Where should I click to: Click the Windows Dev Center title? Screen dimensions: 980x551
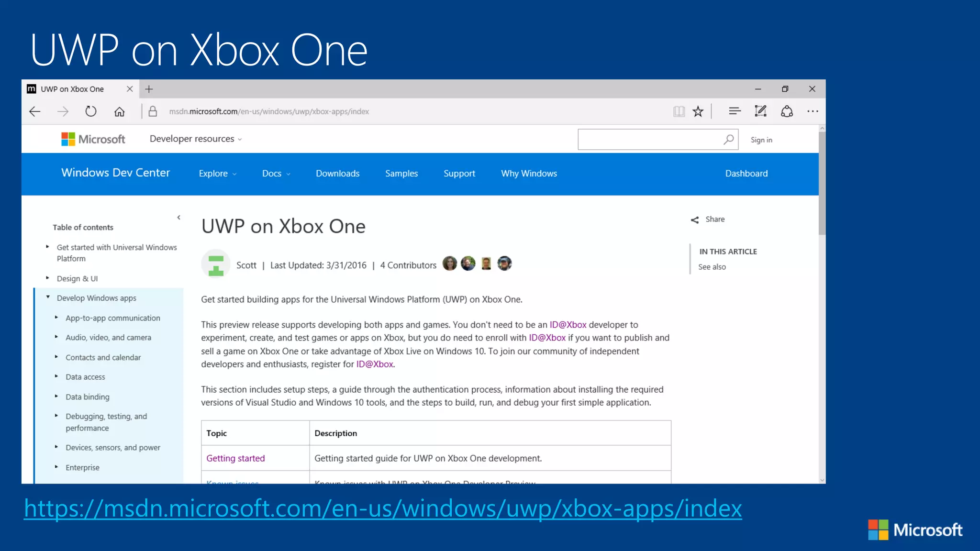[115, 173]
